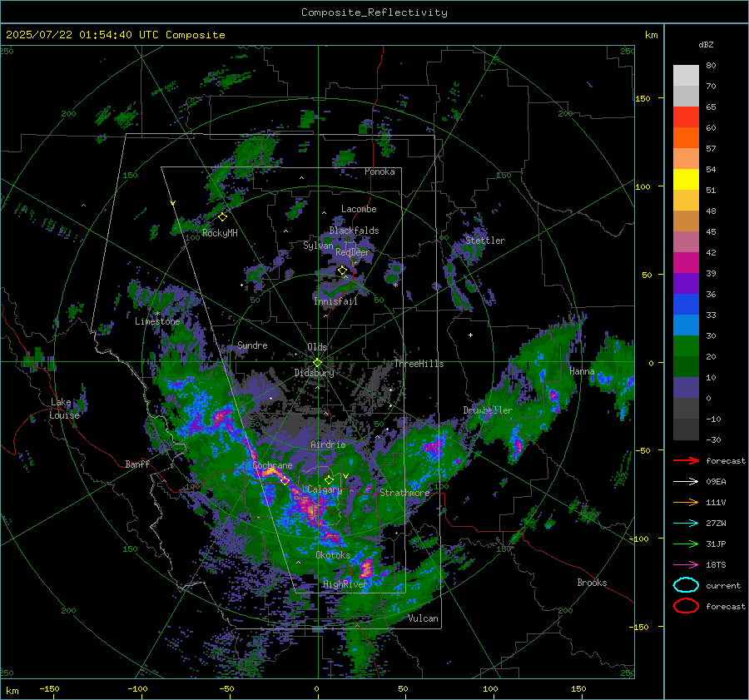Click the yellow diamond marker below RedDeer

tap(342, 271)
